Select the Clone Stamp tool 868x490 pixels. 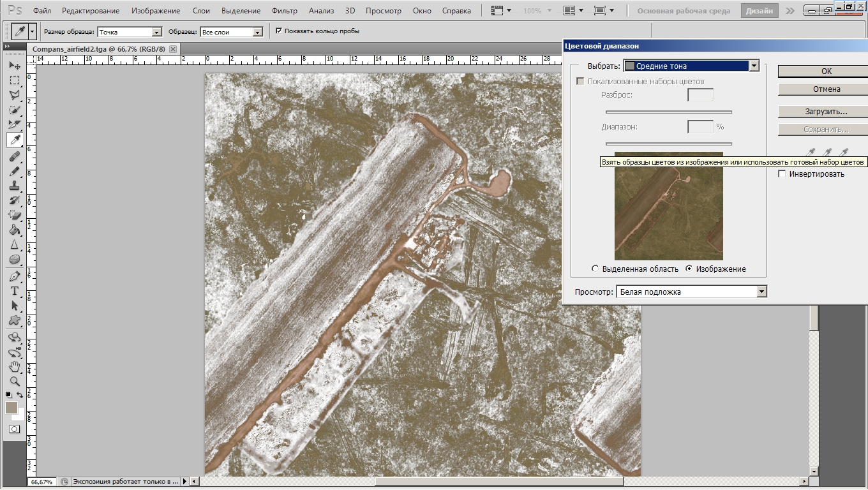pyautogui.click(x=14, y=186)
